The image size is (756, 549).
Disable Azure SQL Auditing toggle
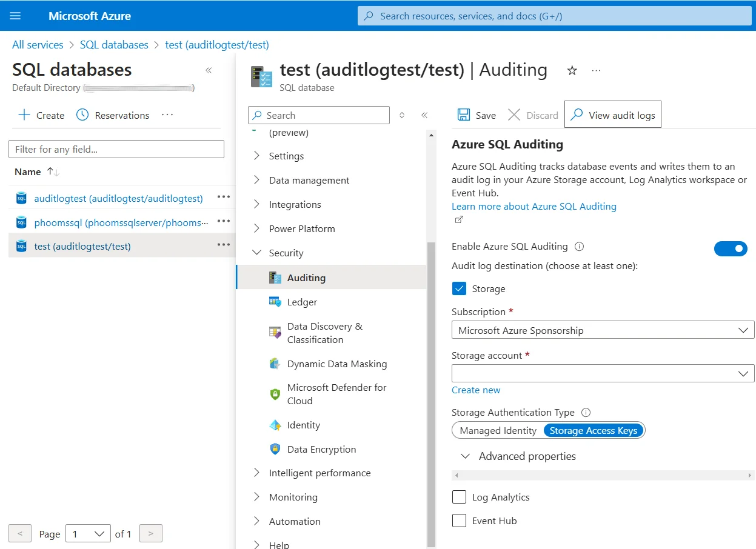pos(731,248)
